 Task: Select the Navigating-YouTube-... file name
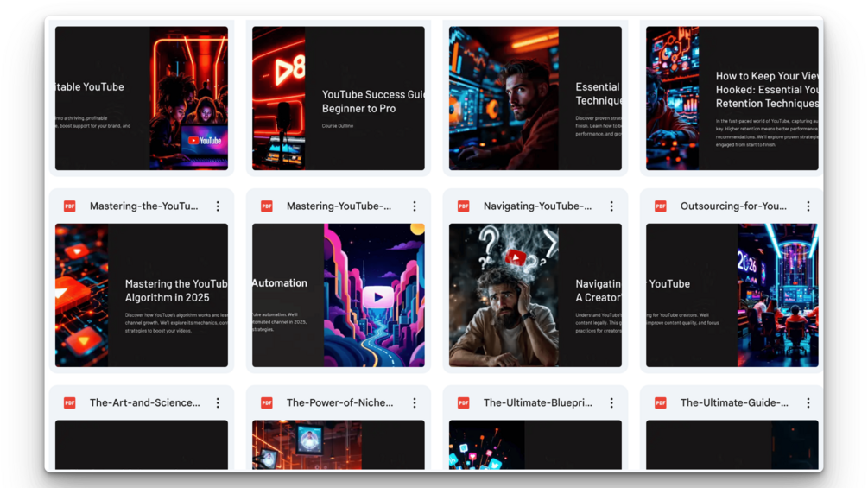tap(537, 206)
